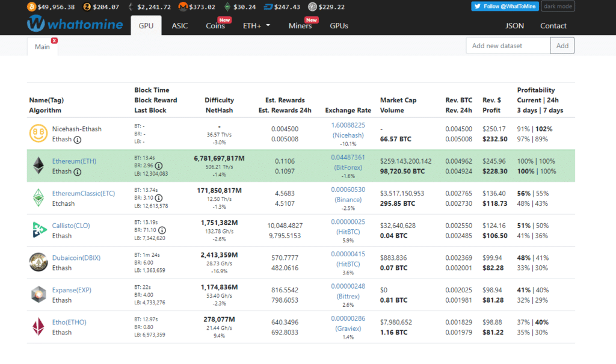Viewport: 616px width, 364px height.
Task: Open Bittrex exchange rate link for Expanse
Action: click(x=348, y=291)
